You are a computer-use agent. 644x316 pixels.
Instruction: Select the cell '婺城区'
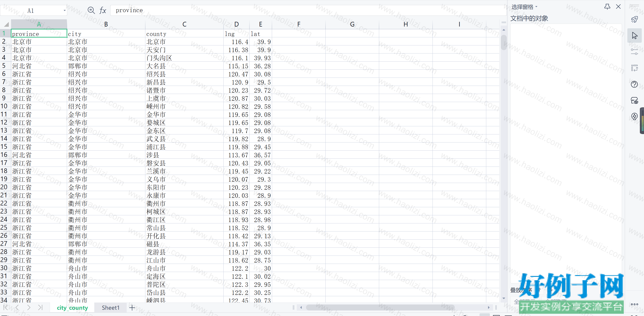pyautogui.click(x=185, y=123)
